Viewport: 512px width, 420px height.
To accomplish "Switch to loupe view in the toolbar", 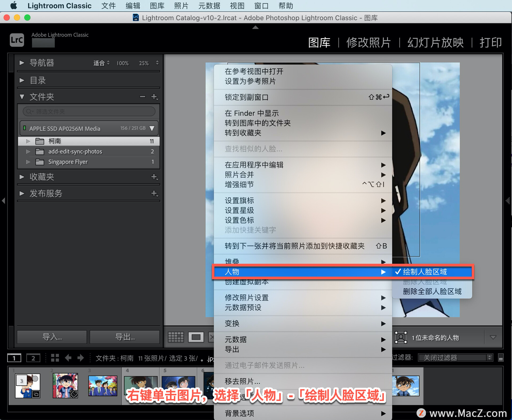I will click(x=196, y=337).
